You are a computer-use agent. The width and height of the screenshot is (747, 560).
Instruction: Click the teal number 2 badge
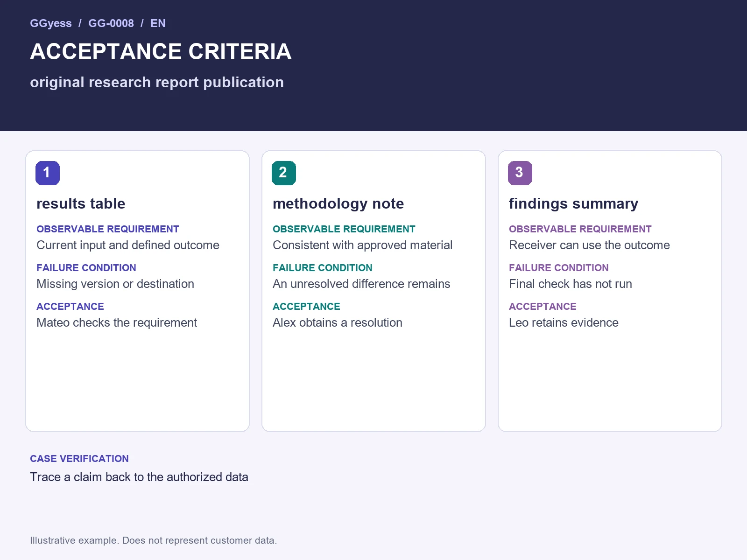coord(284,173)
